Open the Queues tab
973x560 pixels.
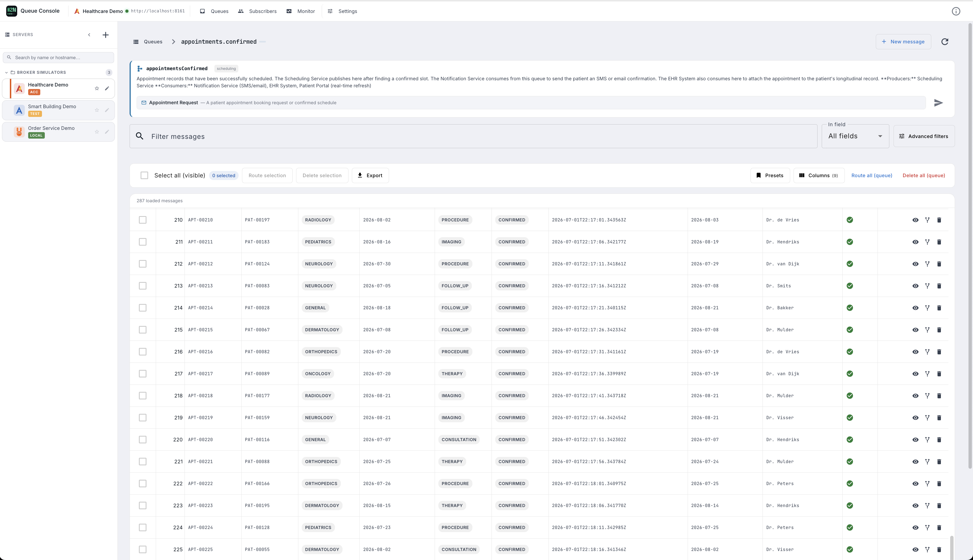[214, 11]
